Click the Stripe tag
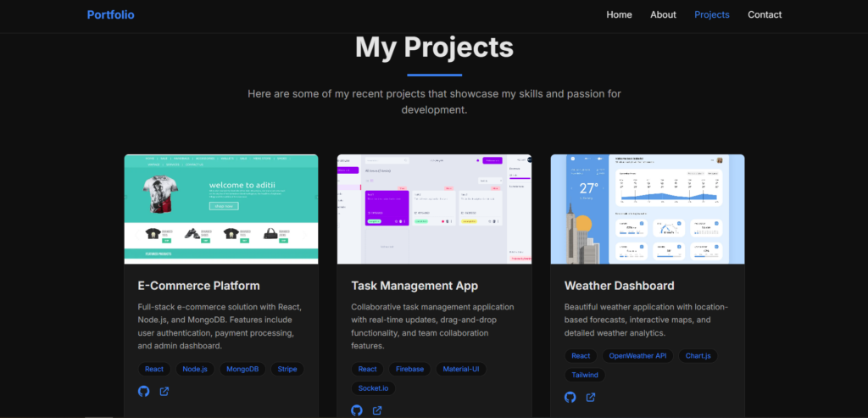 pos(287,370)
